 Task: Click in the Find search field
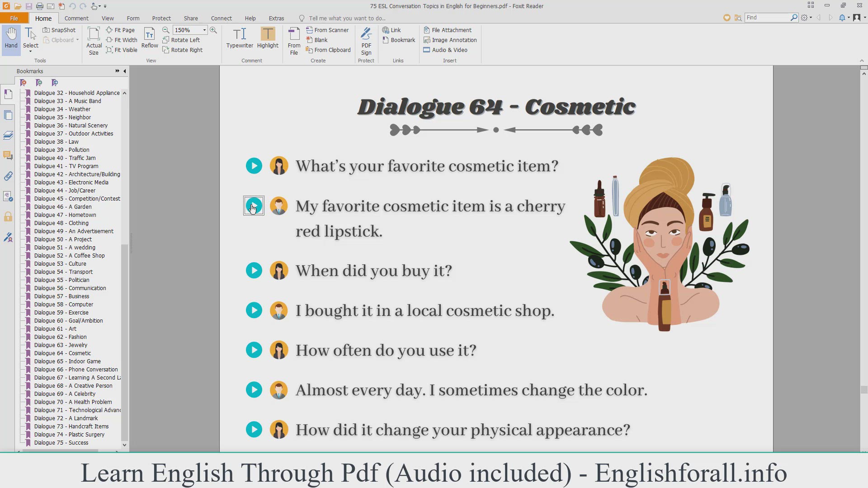point(766,17)
